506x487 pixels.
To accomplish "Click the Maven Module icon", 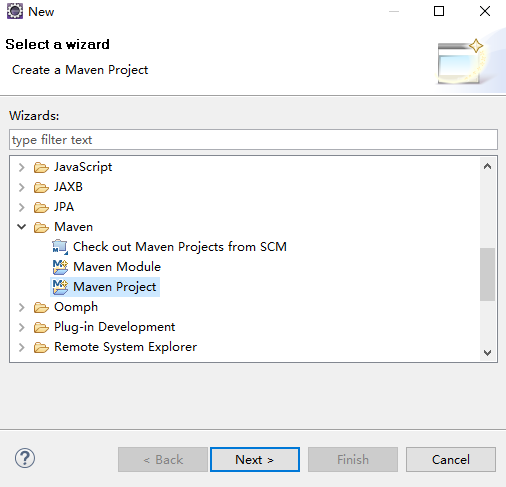I will click(x=60, y=267).
